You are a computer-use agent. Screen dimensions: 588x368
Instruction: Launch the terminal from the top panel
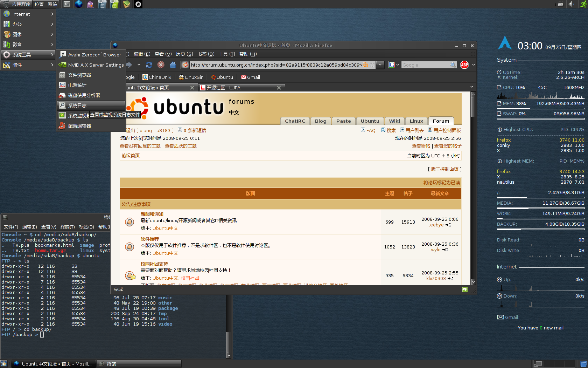(x=67, y=4)
